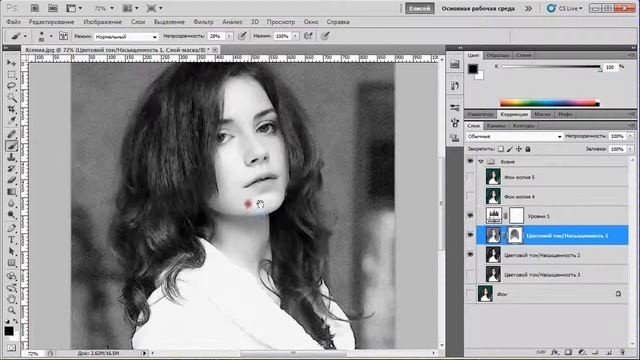Select the Spot Healing Brush tool
The height and width of the screenshot is (360, 640).
(x=11, y=134)
